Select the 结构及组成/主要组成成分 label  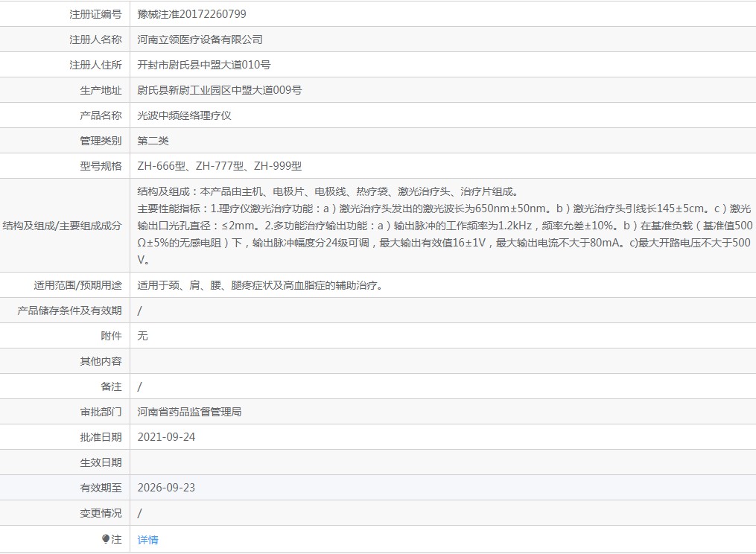(x=63, y=226)
